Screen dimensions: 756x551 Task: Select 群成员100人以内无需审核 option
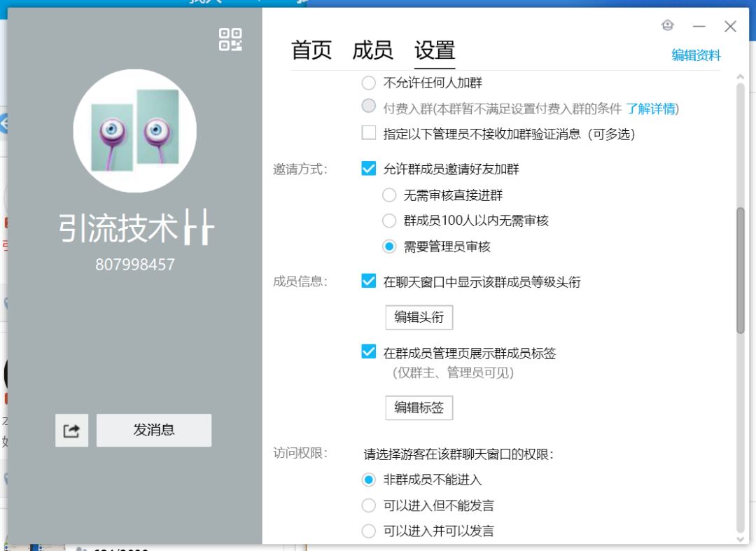(x=389, y=221)
